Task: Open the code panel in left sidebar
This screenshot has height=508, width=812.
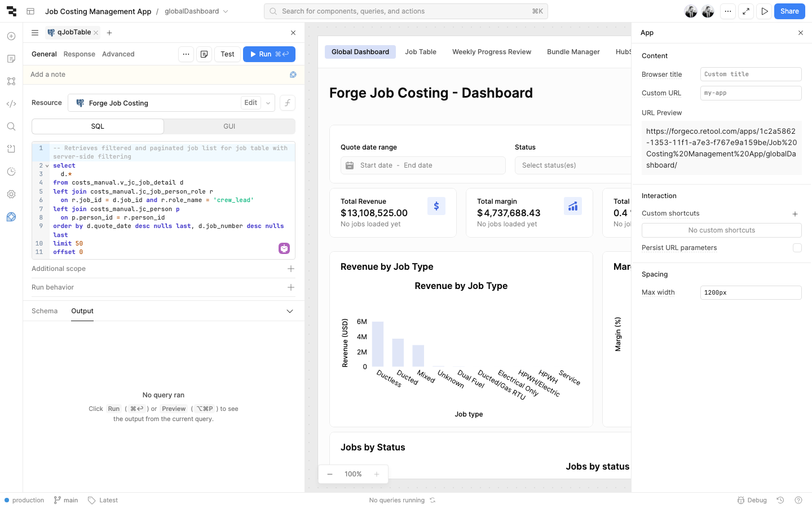Action: tap(11, 104)
